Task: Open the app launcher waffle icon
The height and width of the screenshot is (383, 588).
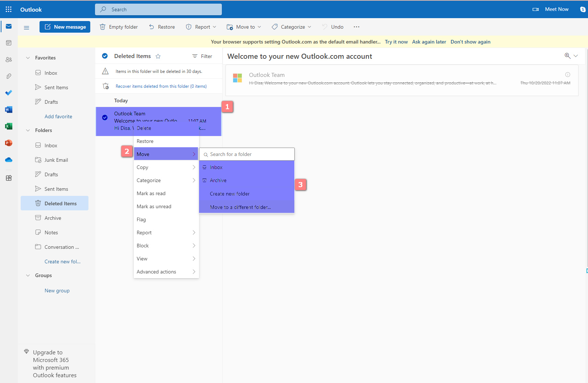Action: (9, 9)
